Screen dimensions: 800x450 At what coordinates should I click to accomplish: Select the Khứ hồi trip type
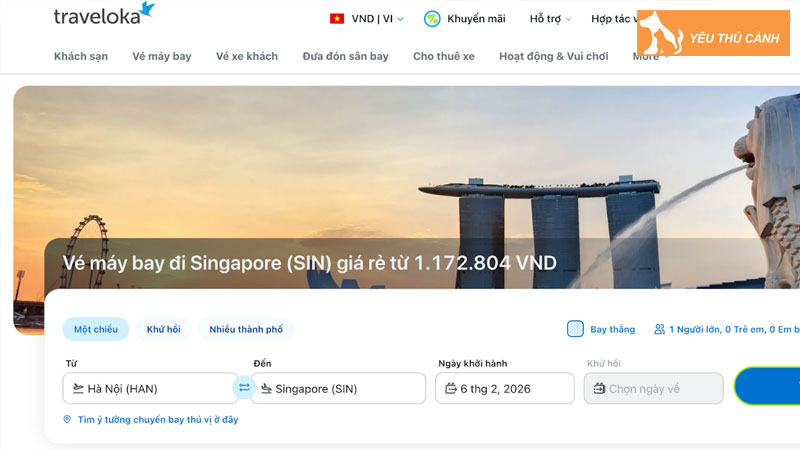pos(163,329)
